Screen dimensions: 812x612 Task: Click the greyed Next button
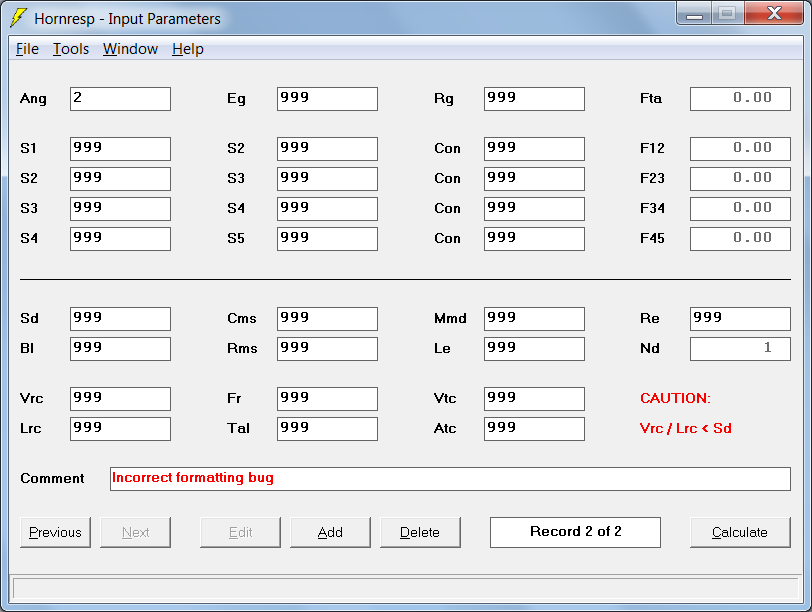136,532
